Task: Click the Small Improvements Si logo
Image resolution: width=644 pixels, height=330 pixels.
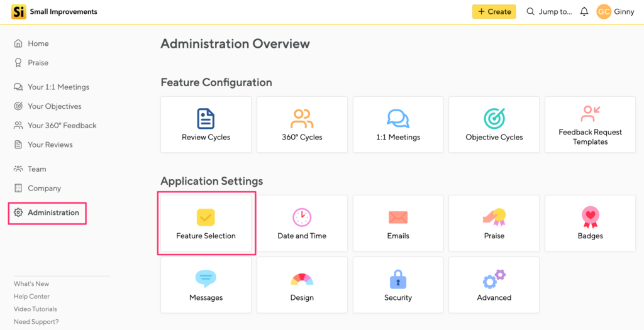Action: [18, 11]
